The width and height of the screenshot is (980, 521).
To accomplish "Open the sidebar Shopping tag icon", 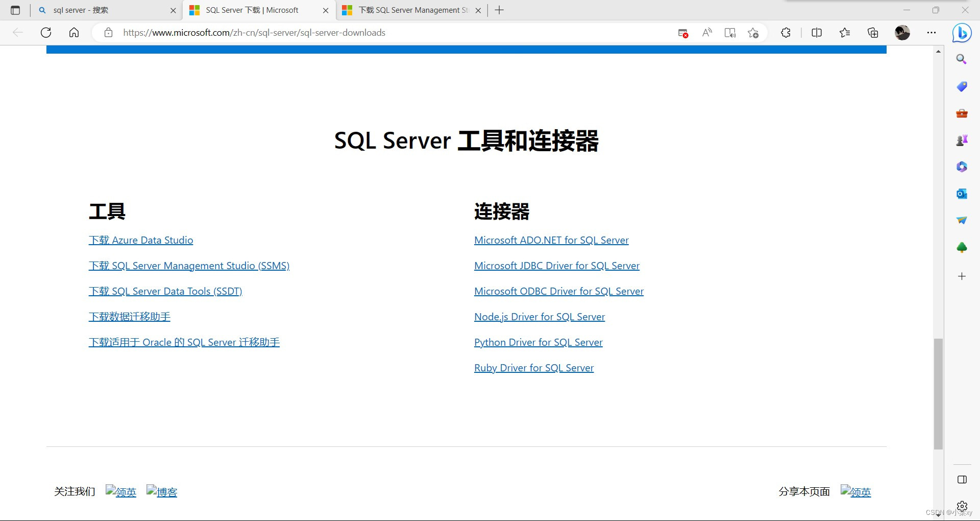I will [x=962, y=86].
